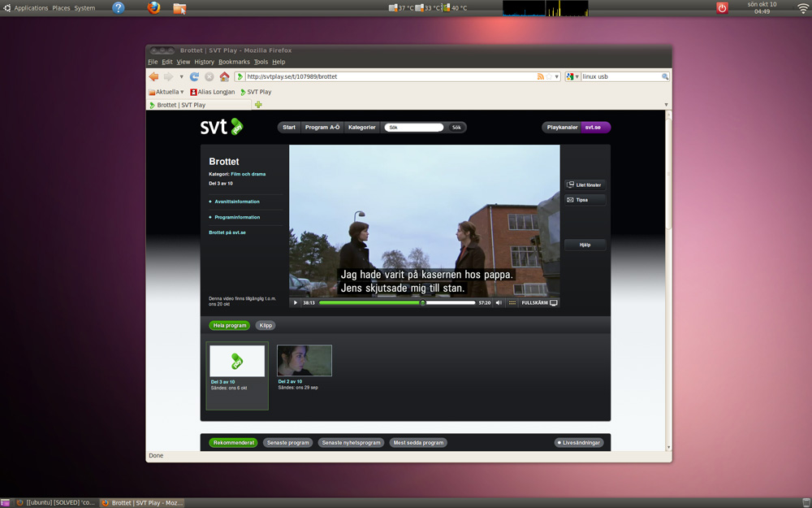Show Senaste program list
Image resolution: width=812 pixels, height=508 pixels.
(x=288, y=443)
